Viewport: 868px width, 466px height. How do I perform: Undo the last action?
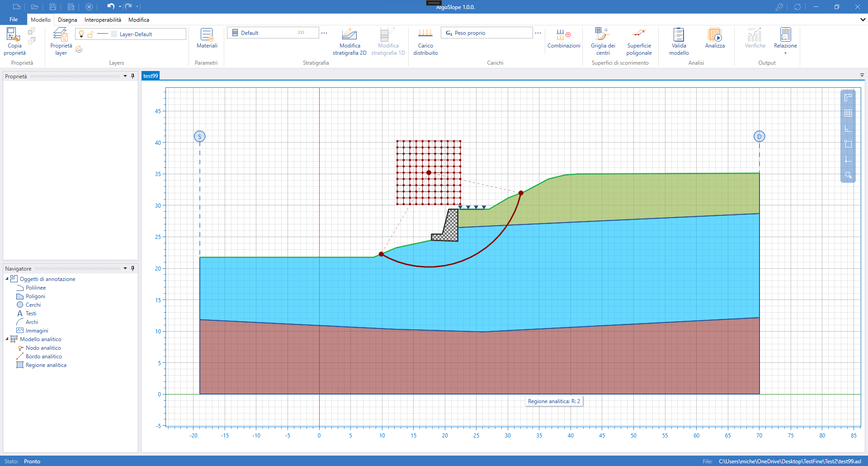111,6
